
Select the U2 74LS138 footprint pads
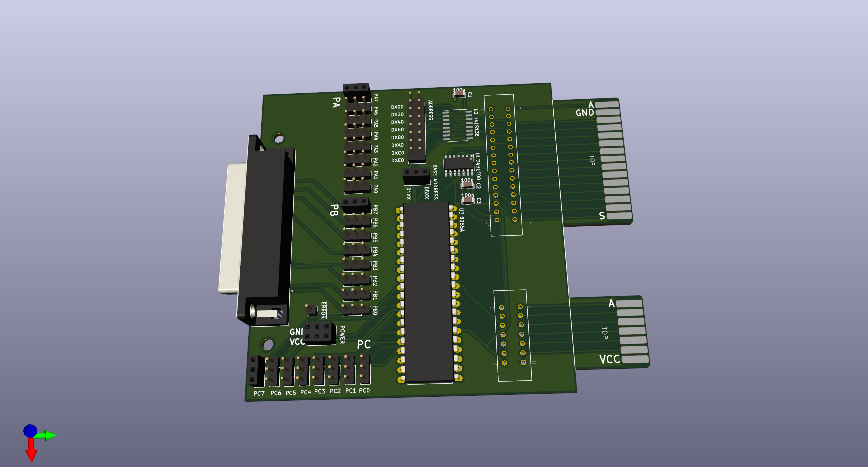tap(457, 126)
